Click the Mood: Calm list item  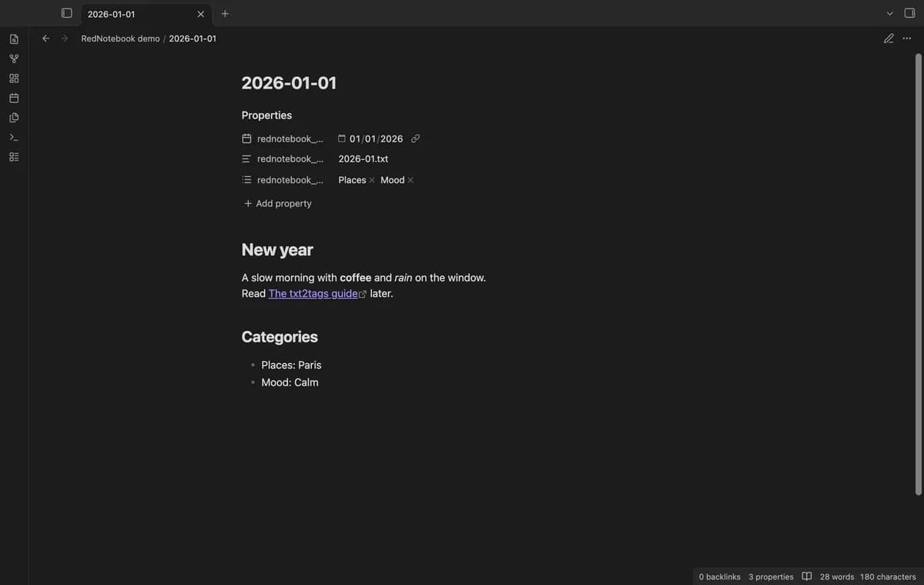(x=290, y=382)
